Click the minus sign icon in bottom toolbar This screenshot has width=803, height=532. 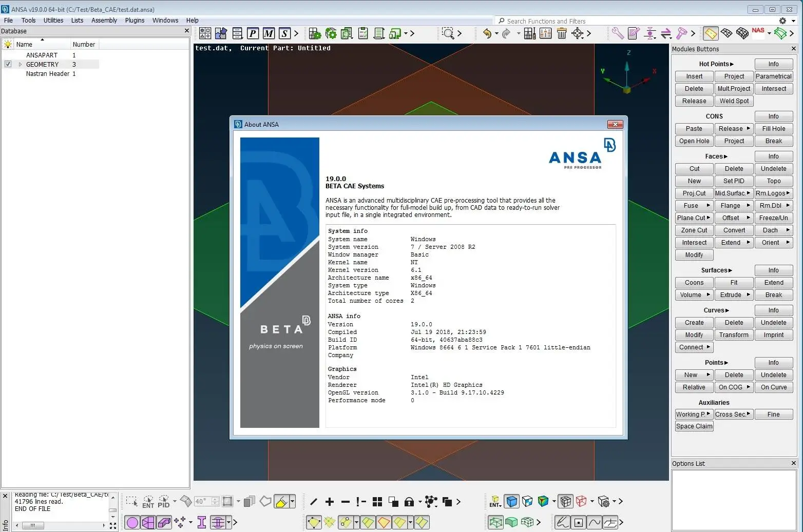click(346, 502)
